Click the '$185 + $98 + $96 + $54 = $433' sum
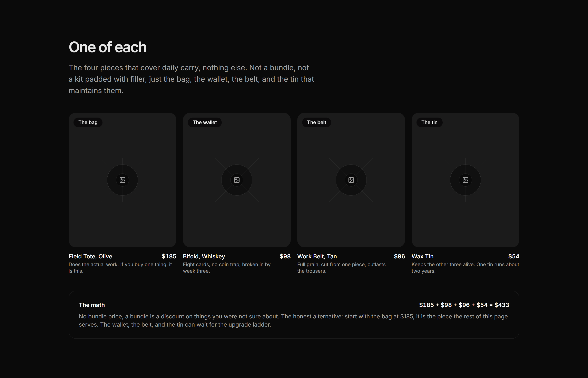Image resolution: width=588 pixels, height=378 pixels. click(464, 305)
